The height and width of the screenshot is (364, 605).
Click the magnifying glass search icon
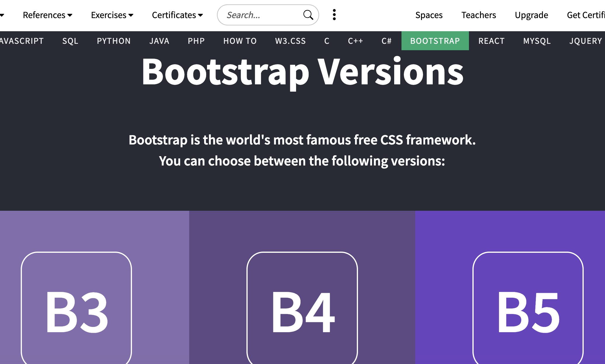pos(308,15)
